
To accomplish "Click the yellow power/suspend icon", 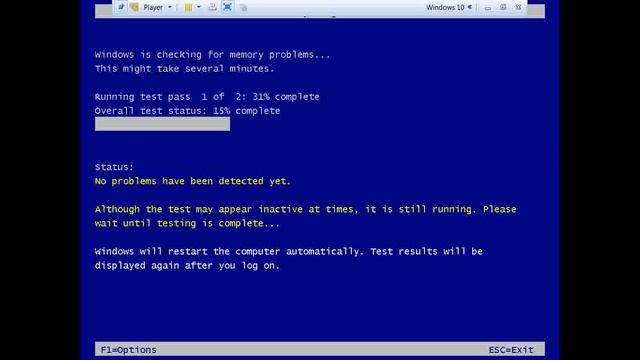I will pyautogui.click(x=188, y=7).
